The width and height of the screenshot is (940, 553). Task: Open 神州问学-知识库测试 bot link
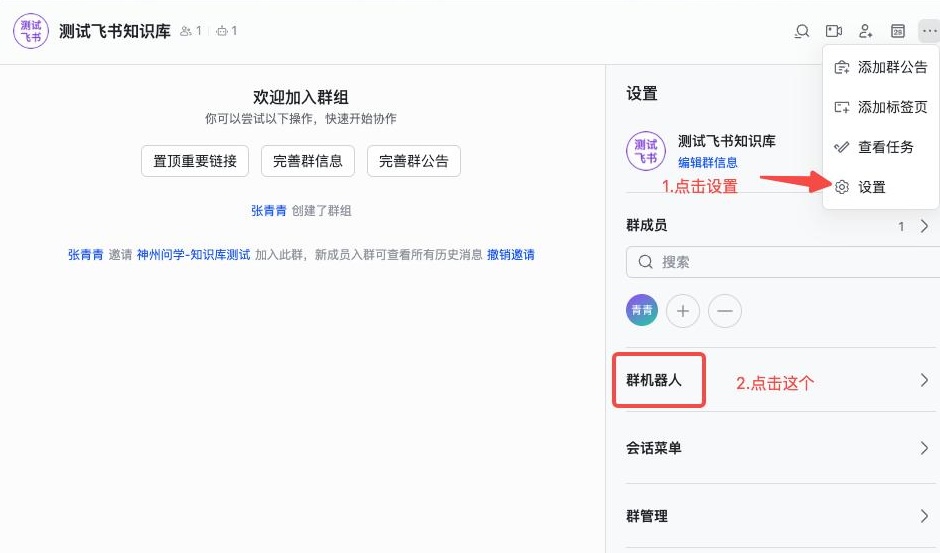tap(194, 255)
